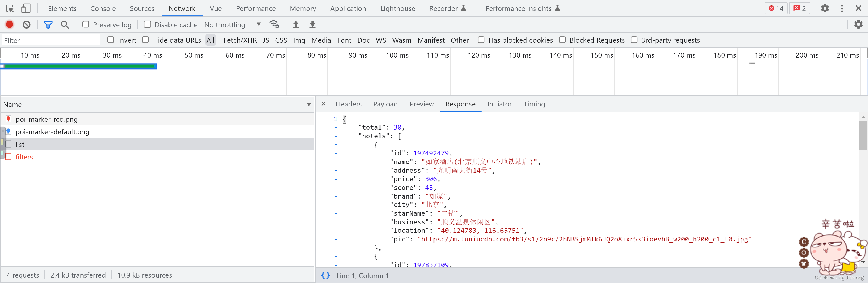Open the DevTools three-dot customize menu
Viewport: 868px width, 283px height.
coord(842,8)
